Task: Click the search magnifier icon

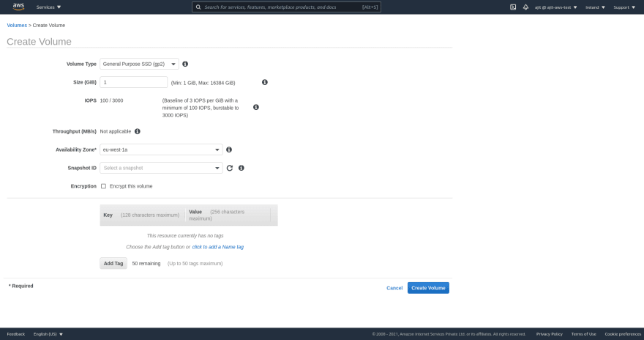Action: point(198,7)
